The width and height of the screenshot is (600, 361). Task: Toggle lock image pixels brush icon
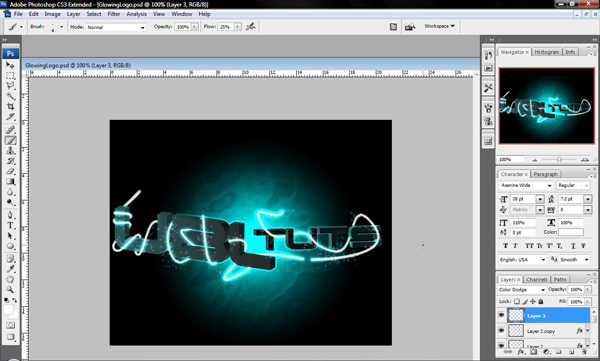(x=525, y=301)
